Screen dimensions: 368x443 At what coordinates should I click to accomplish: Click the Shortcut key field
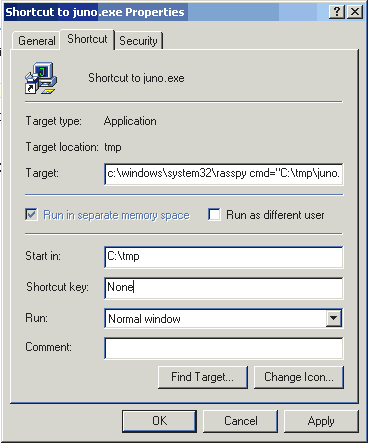224,288
